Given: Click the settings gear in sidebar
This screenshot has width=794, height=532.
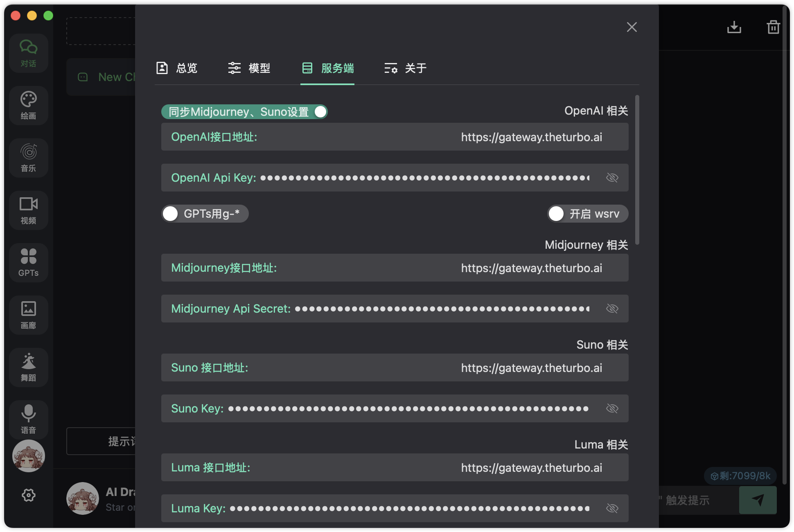Looking at the screenshot, I should (28, 495).
